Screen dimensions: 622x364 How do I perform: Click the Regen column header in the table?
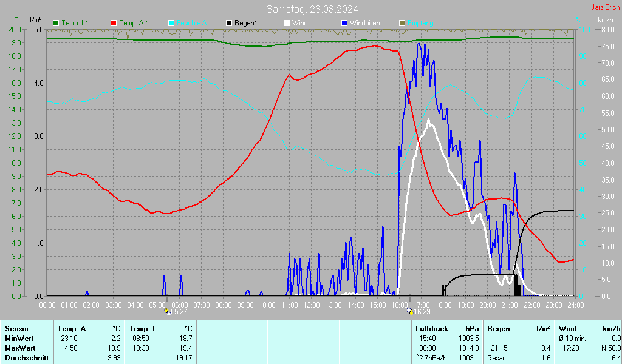[499, 329]
